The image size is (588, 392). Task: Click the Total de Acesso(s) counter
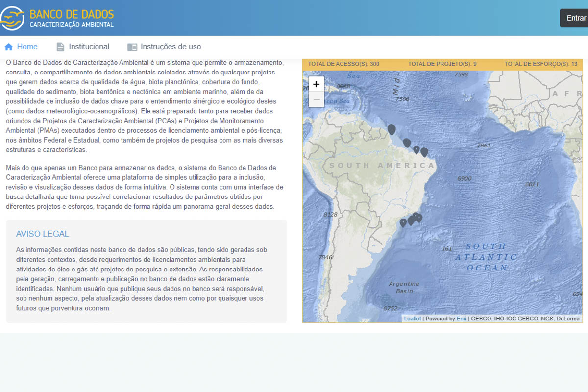tap(343, 64)
